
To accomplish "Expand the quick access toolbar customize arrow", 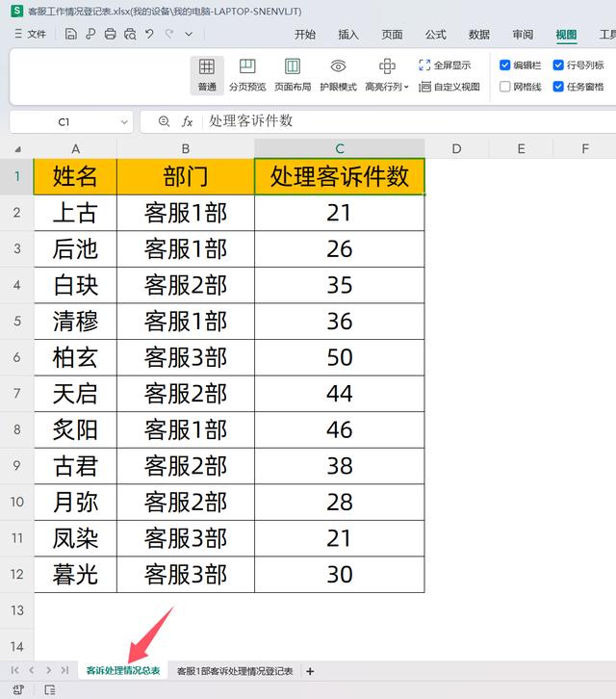I will coord(189,34).
